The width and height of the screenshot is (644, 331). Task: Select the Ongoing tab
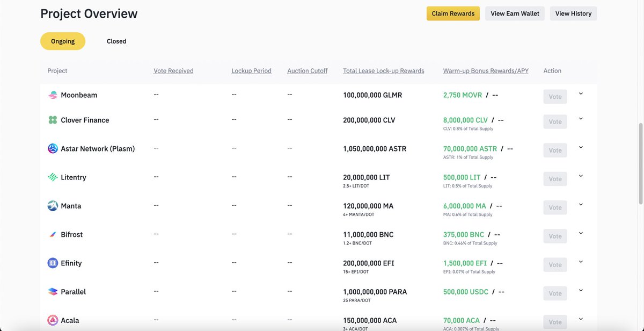pyautogui.click(x=63, y=41)
